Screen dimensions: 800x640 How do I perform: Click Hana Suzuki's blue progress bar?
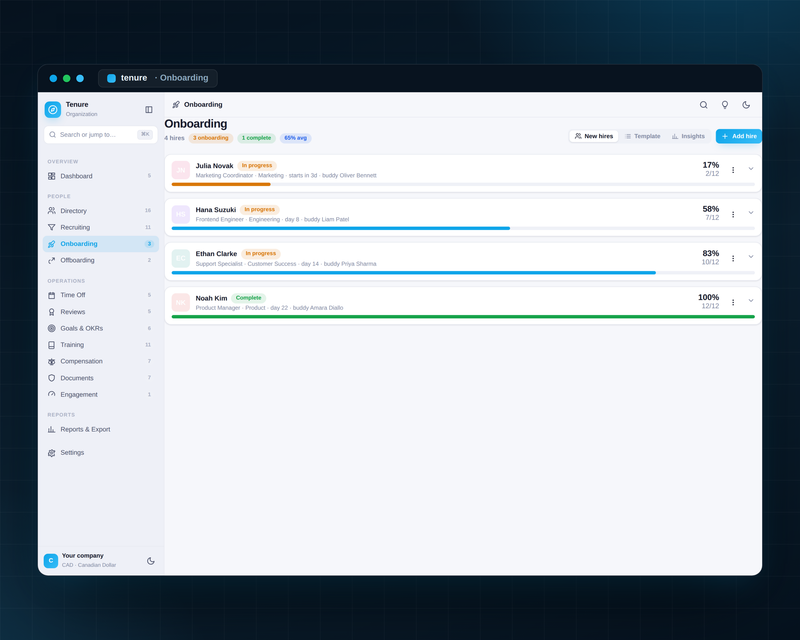[341, 229]
